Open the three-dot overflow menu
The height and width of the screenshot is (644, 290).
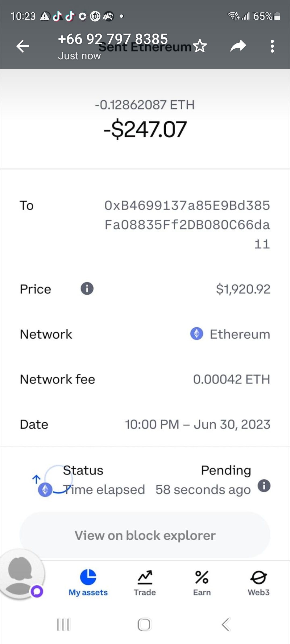(272, 46)
